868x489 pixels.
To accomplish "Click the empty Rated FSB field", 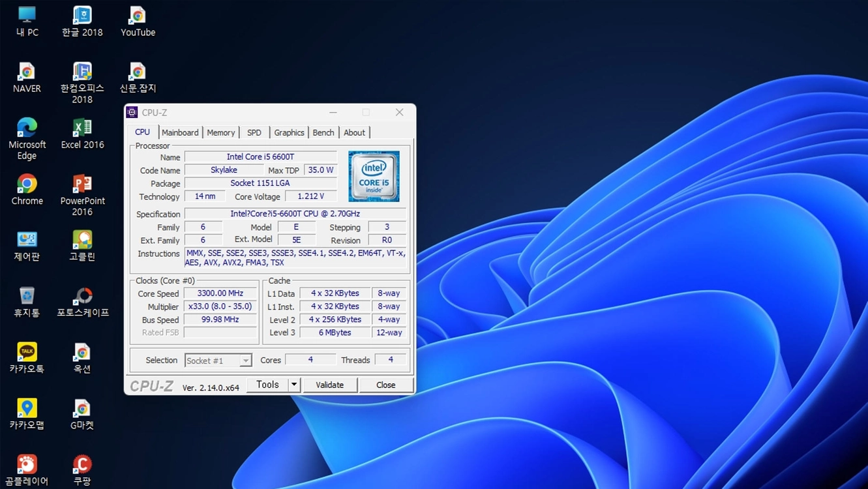I will tap(220, 333).
